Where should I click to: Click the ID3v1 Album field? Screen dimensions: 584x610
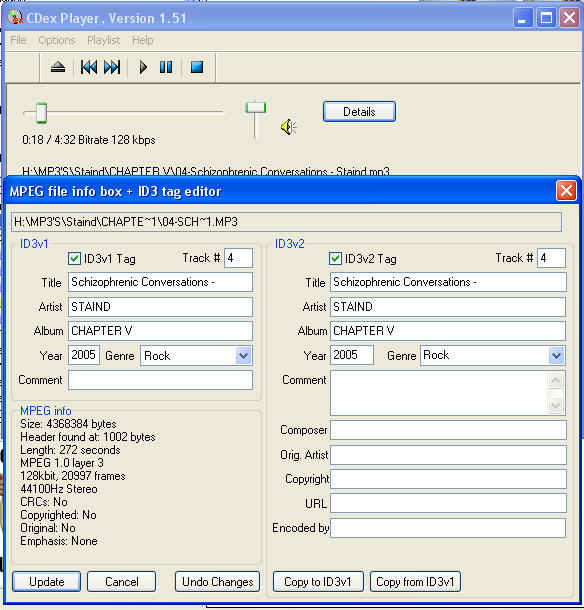point(160,331)
